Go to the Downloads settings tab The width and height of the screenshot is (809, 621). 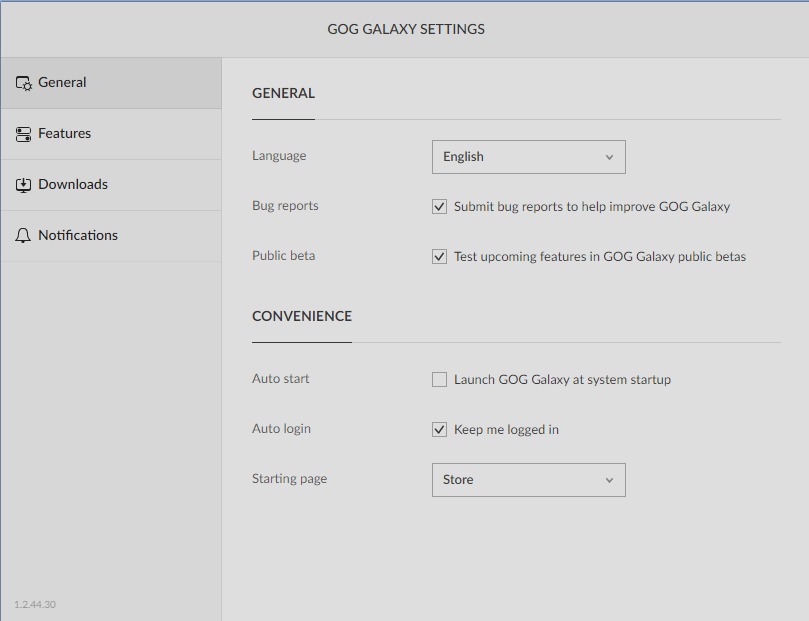coord(73,185)
